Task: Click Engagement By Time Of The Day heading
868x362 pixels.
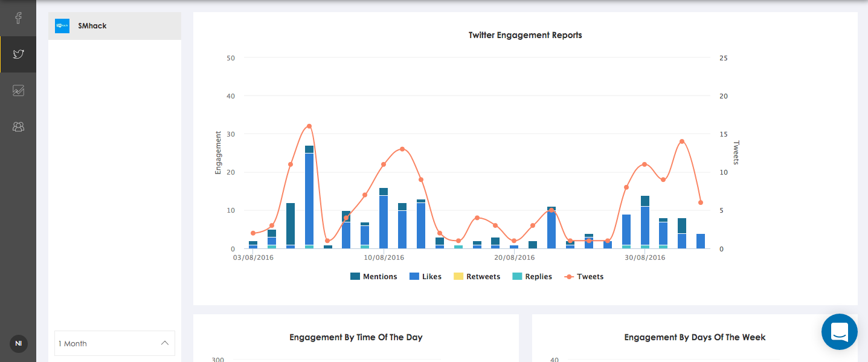Action: click(x=356, y=337)
